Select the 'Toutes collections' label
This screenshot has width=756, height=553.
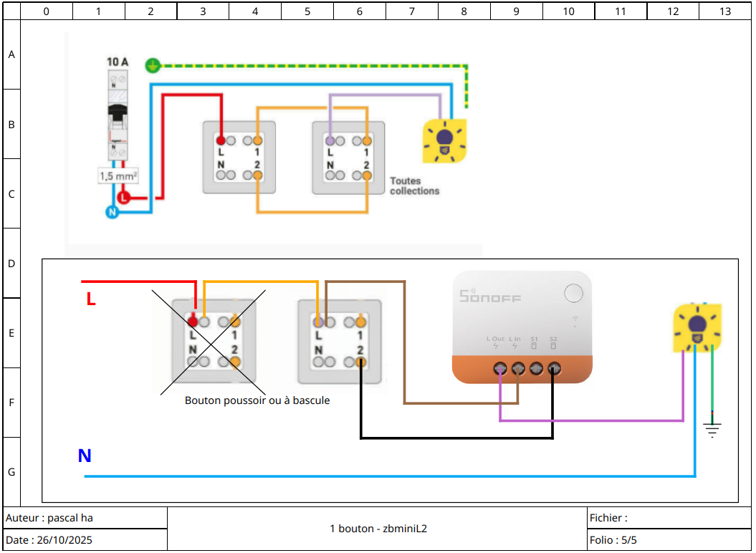(x=415, y=186)
